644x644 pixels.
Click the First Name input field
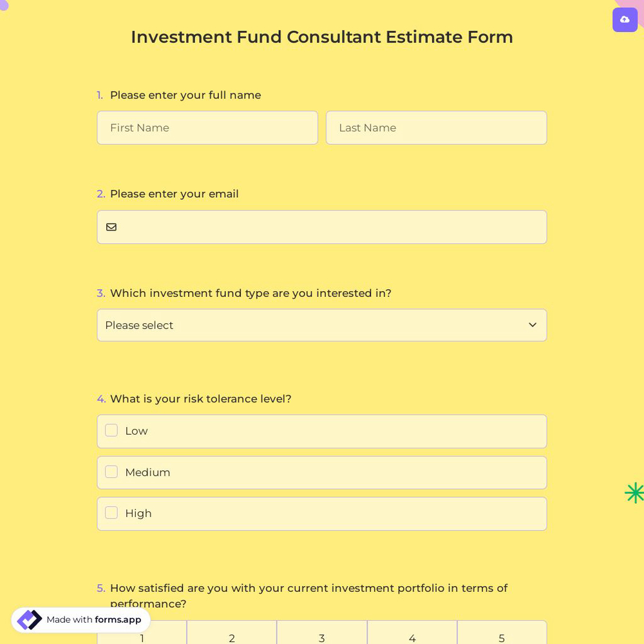pos(207,128)
